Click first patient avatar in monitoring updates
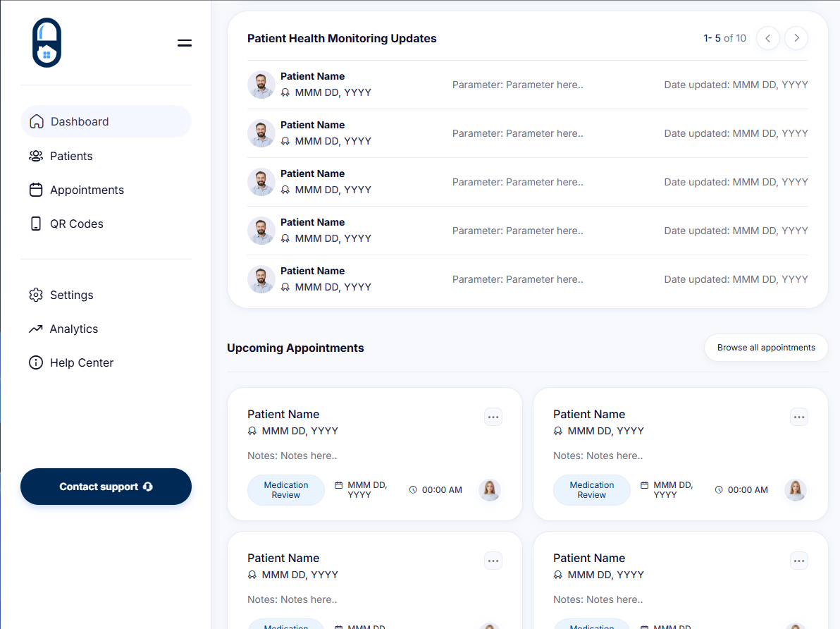 click(261, 85)
